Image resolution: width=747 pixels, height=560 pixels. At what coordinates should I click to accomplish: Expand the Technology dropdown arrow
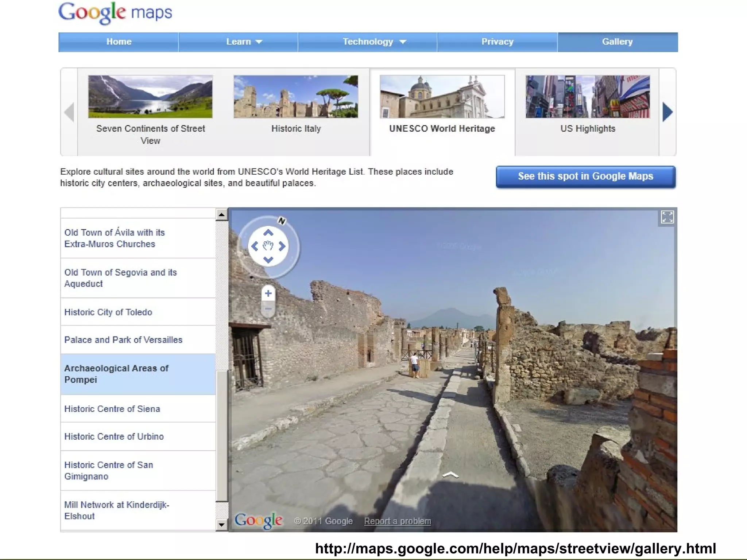tap(403, 42)
